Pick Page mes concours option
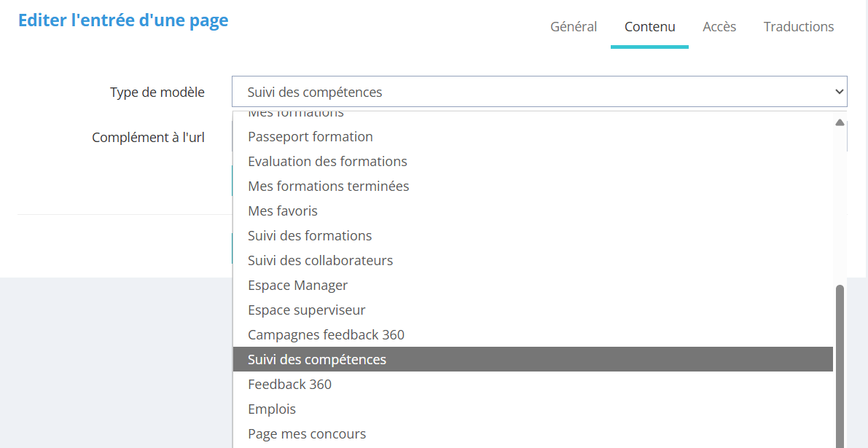The height and width of the screenshot is (448, 868). click(x=307, y=434)
